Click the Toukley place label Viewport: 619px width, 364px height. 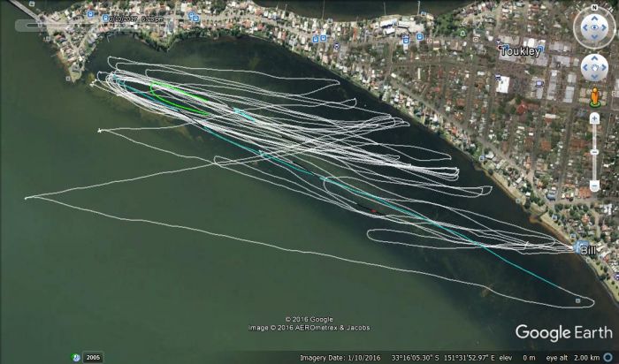tap(519, 51)
